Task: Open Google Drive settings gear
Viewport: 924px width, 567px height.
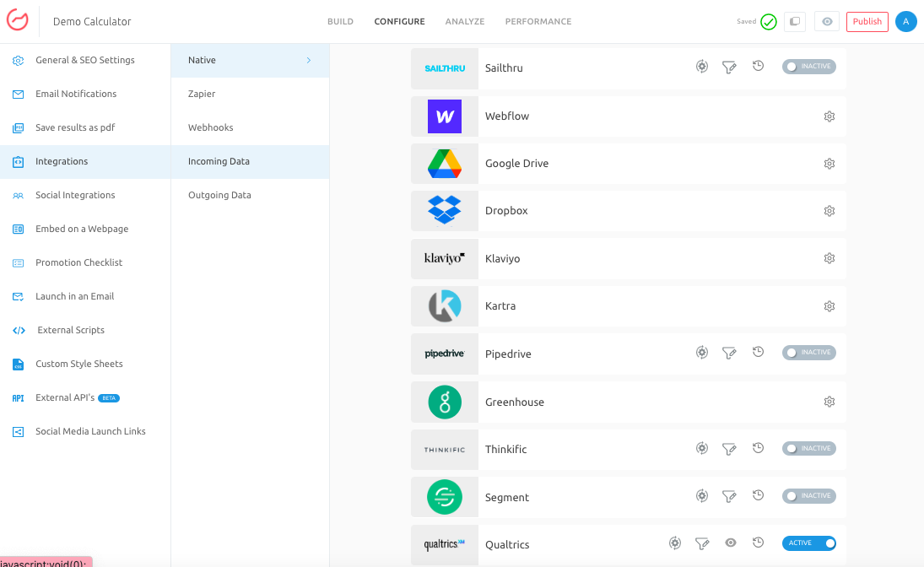Action: pos(829,163)
